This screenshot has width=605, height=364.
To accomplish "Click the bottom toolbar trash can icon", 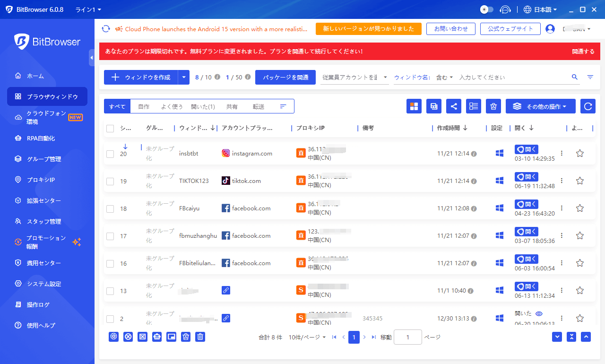I will 200,337.
